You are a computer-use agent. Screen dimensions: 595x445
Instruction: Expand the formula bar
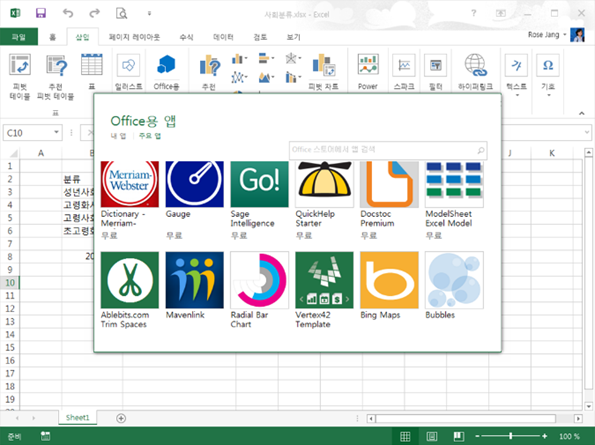pos(587,132)
